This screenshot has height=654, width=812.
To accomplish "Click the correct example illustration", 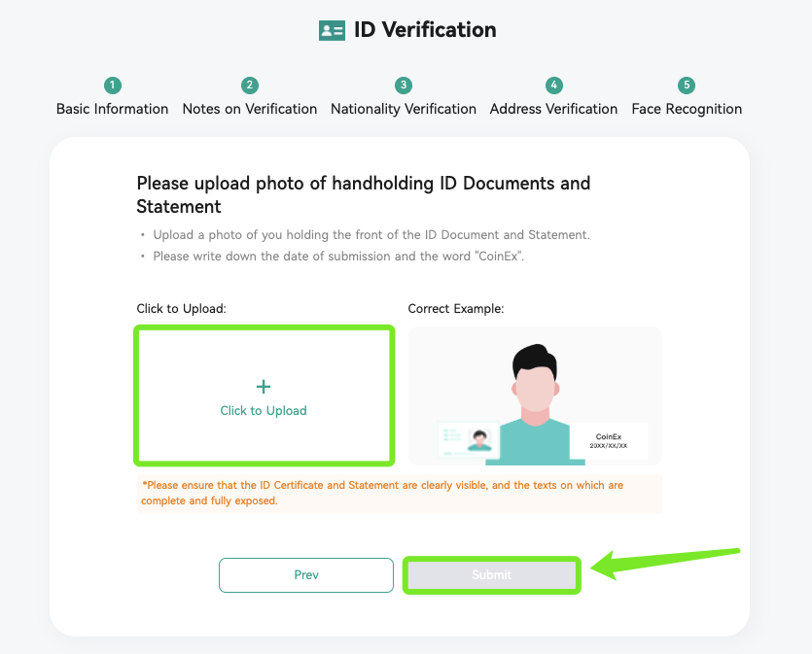I will pyautogui.click(x=535, y=396).
